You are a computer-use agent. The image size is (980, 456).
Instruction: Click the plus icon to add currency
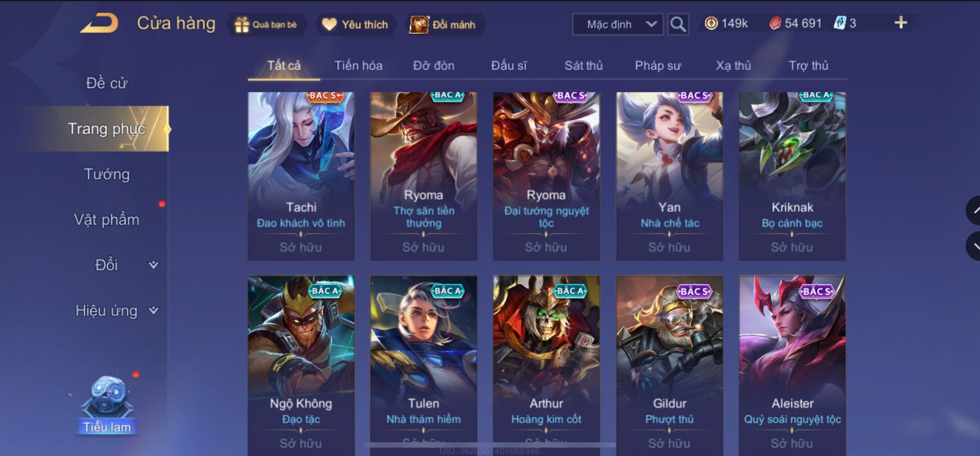(x=900, y=23)
